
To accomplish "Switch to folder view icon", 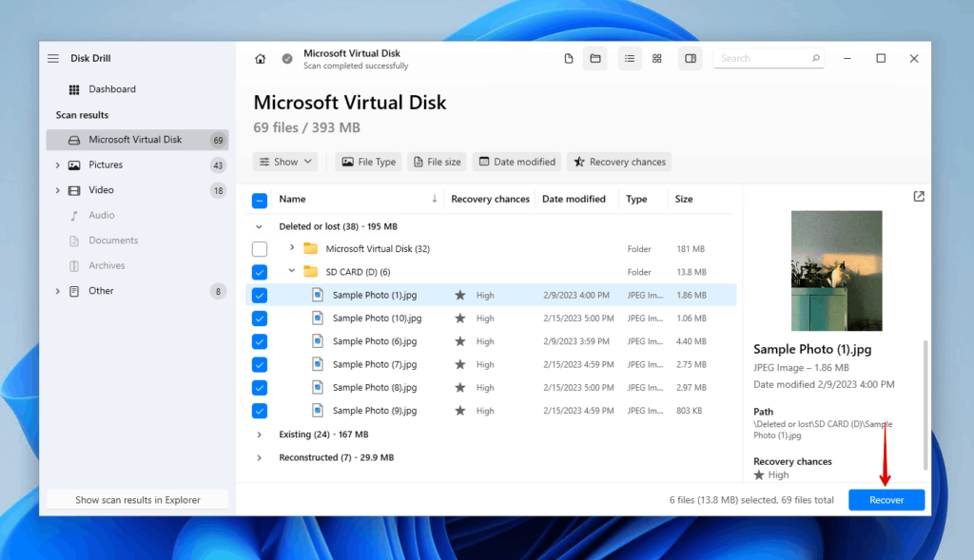I will 595,59.
